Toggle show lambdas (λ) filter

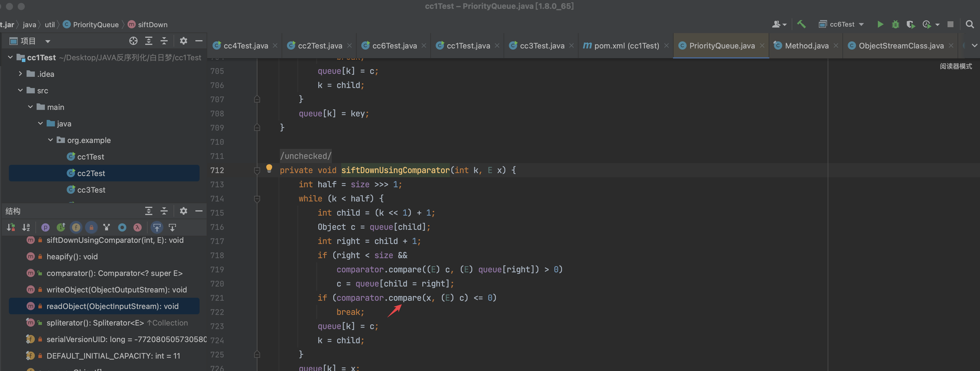[137, 227]
